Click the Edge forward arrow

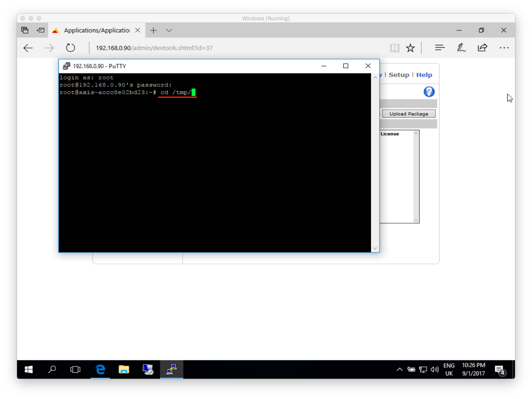click(x=49, y=48)
